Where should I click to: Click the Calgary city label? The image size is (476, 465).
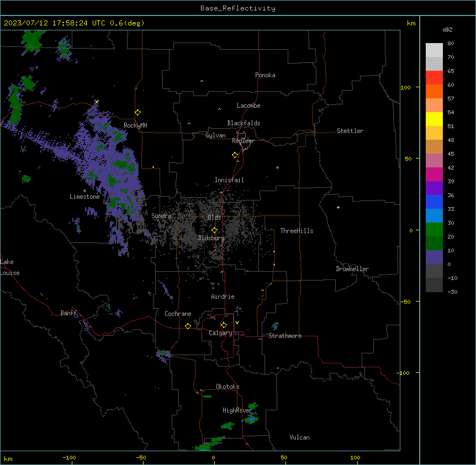coord(220,333)
